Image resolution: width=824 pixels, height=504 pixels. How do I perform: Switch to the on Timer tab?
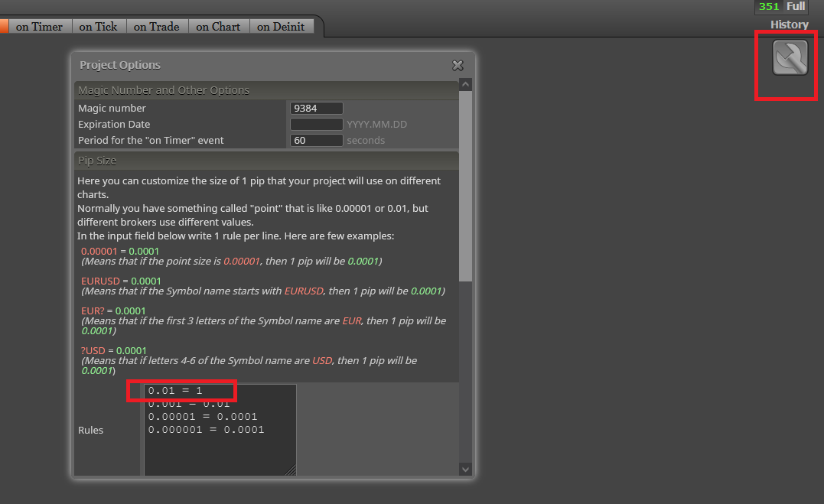click(40, 26)
